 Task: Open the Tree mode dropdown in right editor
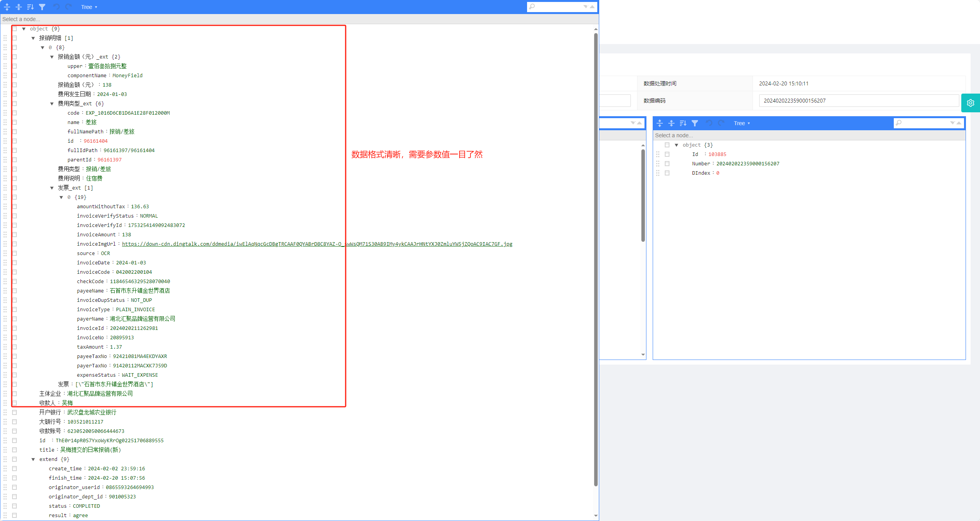[x=742, y=123]
